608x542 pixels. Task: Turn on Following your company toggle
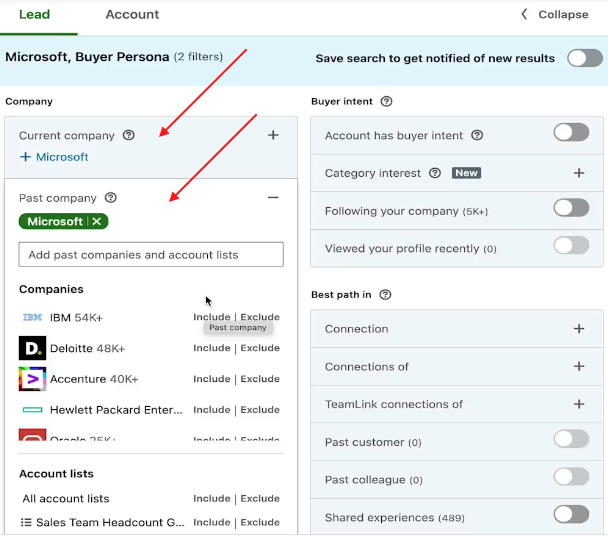point(571,208)
